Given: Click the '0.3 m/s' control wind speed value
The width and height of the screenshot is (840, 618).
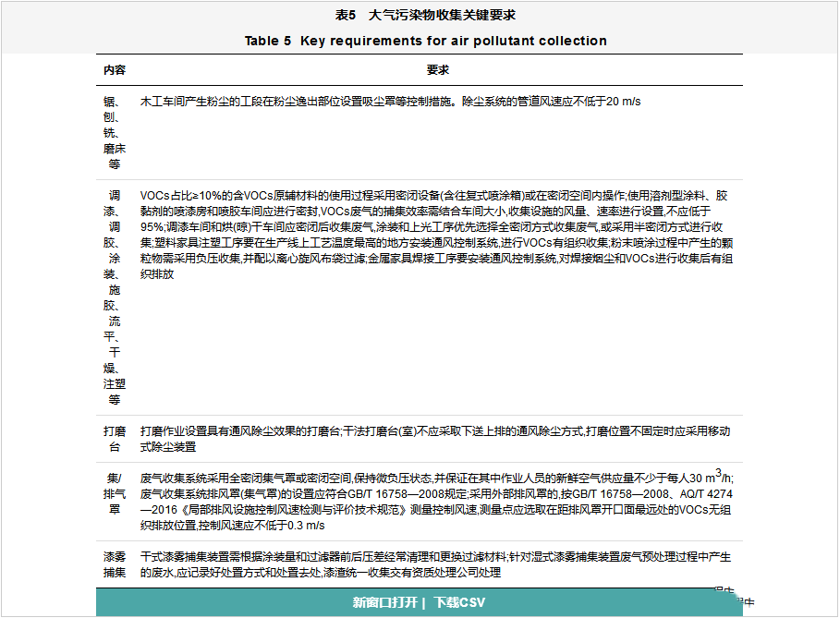Looking at the screenshot, I should tap(304, 526).
